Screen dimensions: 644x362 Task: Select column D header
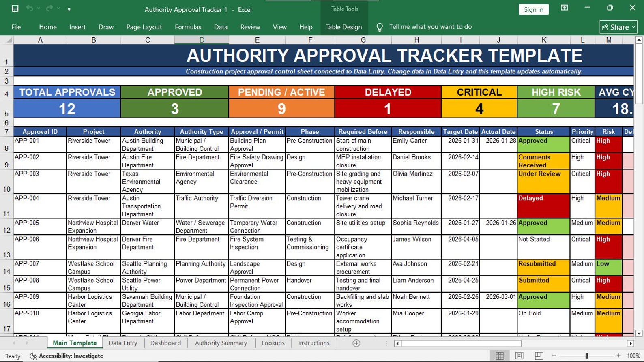pyautogui.click(x=202, y=40)
